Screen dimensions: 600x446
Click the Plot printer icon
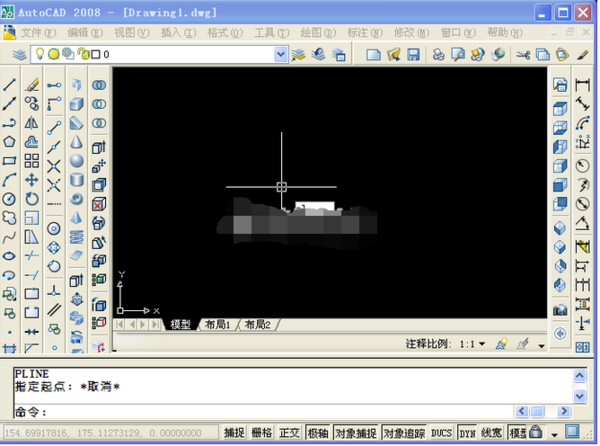pyautogui.click(x=439, y=55)
